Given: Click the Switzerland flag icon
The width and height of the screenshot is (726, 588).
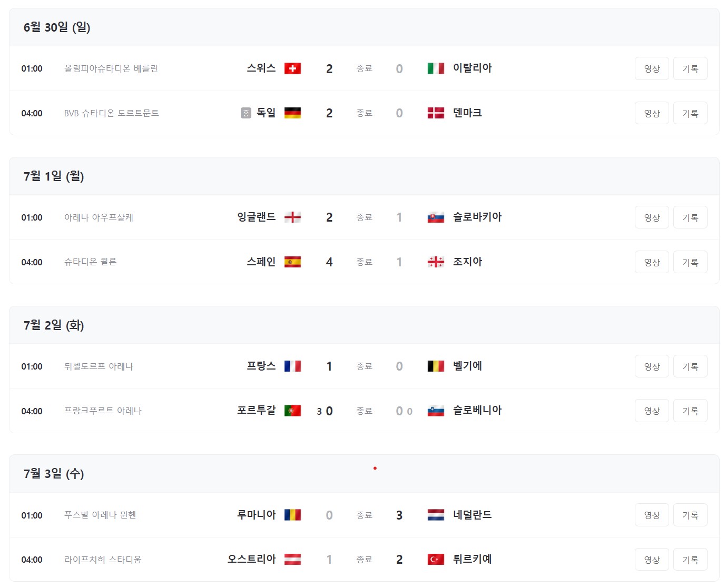Looking at the screenshot, I should [293, 68].
